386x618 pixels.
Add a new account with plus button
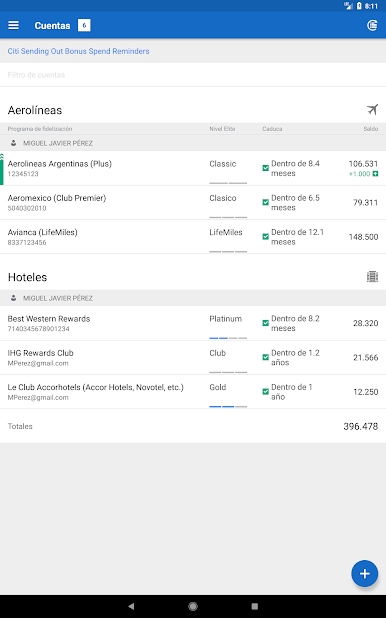pyautogui.click(x=365, y=573)
